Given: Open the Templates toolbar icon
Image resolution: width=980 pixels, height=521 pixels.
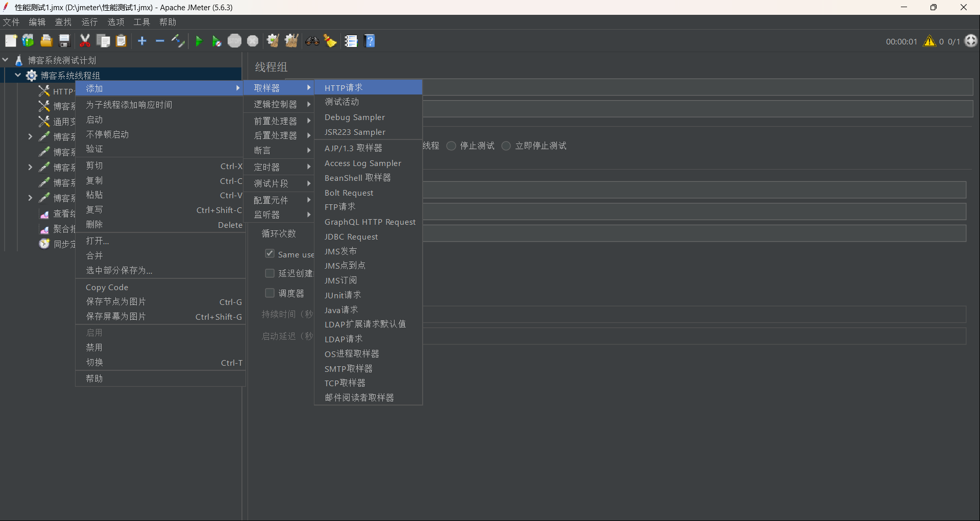Looking at the screenshot, I should coord(28,41).
